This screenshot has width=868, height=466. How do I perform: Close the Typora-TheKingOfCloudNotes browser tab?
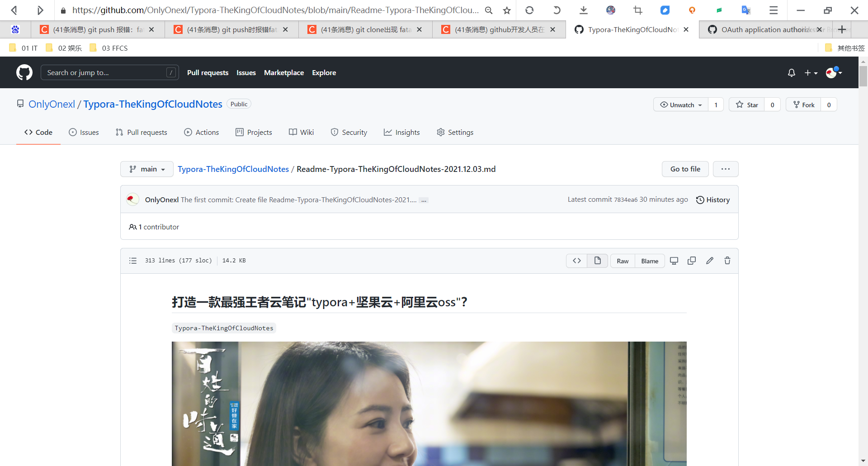pos(686,29)
